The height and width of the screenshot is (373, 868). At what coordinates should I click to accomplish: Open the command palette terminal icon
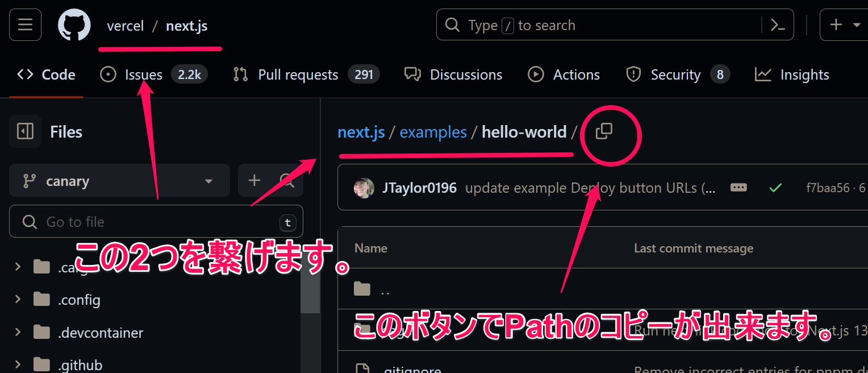(x=778, y=24)
